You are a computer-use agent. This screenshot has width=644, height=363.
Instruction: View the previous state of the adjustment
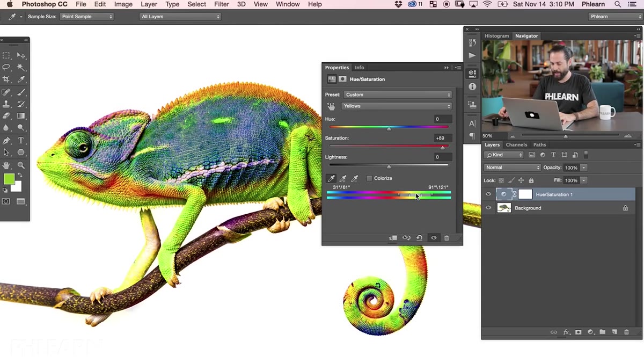click(406, 238)
